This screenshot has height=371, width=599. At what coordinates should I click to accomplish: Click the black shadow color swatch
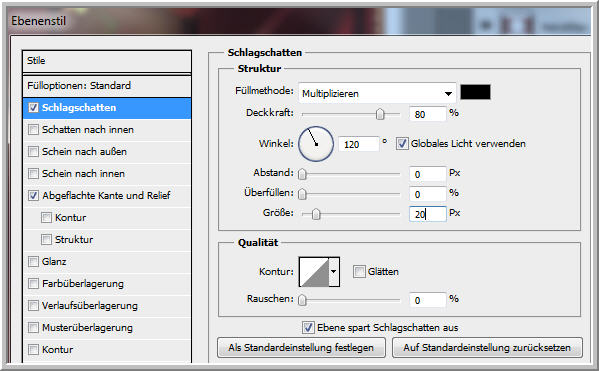tap(475, 92)
